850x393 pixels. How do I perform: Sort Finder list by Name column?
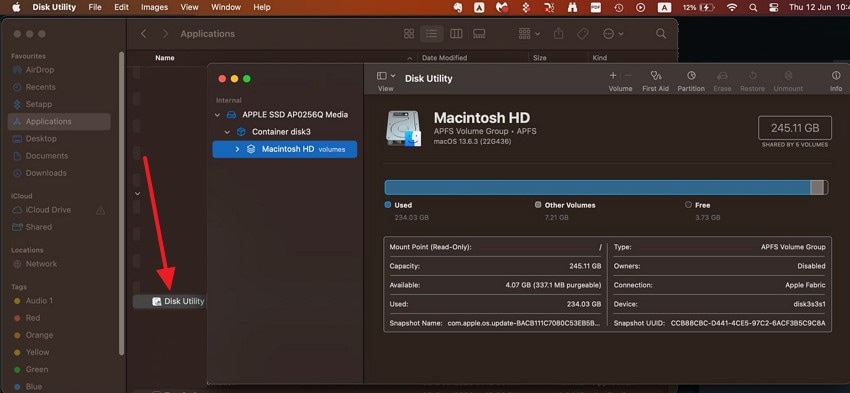pyautogui.click(x=165, y=58)
